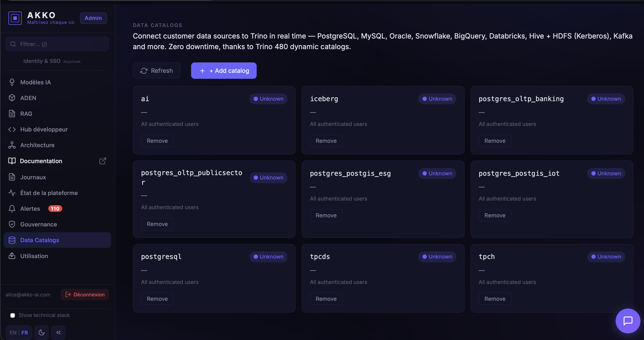Click the Gouvernance shield icon
Screen dimensions: 644x340
point(12,224)
